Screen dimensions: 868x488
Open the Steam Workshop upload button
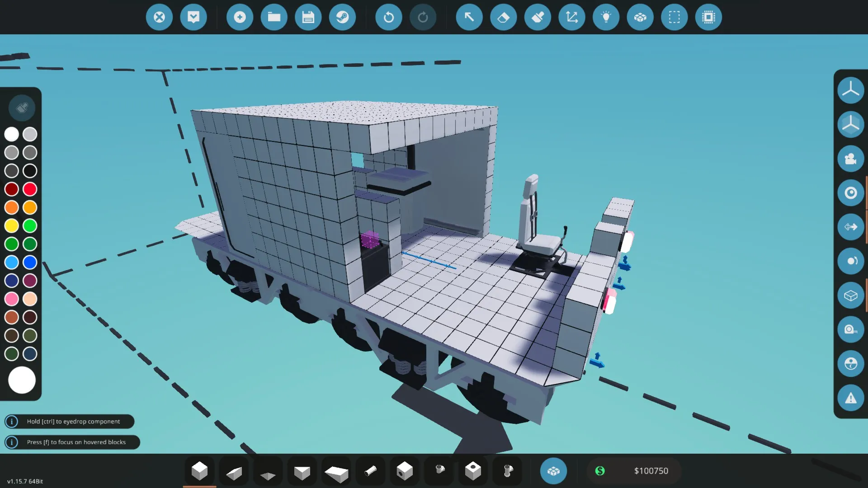[x=342, y=17]
